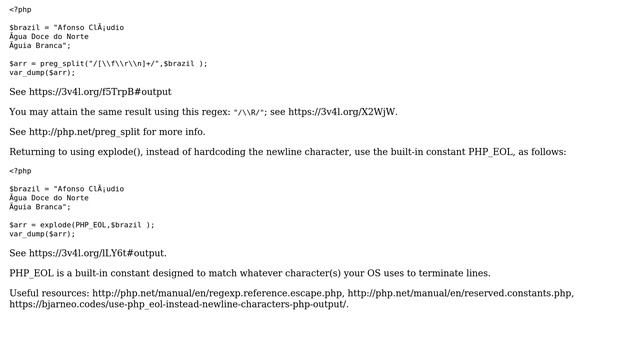Open the 3v4l.org/lLY6t#output URL
Screen dimensions: 640x360
point(97,253)
